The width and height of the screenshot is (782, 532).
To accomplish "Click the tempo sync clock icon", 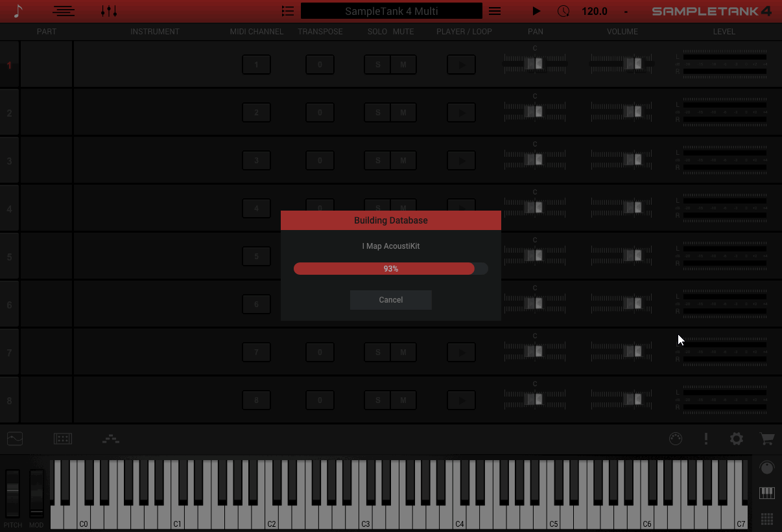I will pos(563,11).
